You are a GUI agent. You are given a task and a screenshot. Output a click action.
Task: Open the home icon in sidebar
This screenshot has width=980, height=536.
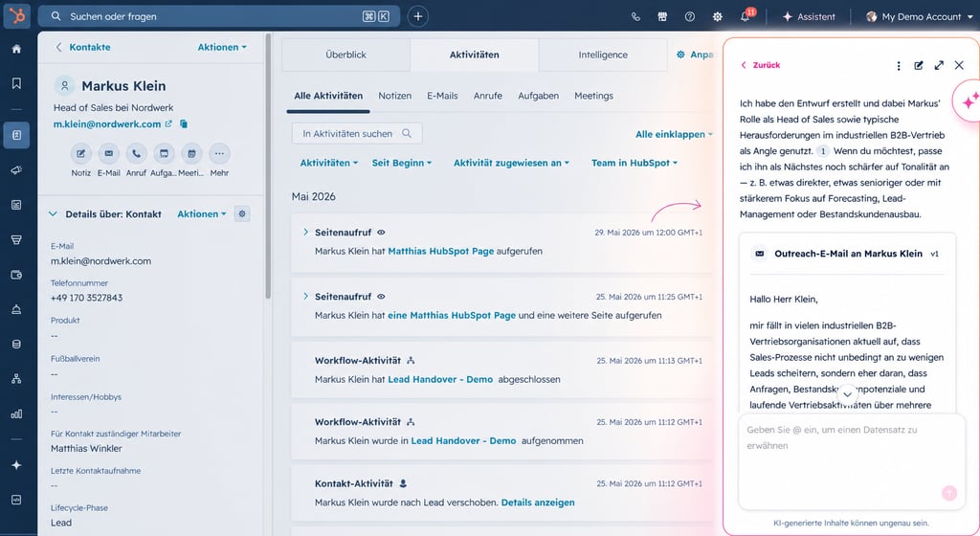pos(17,49)
